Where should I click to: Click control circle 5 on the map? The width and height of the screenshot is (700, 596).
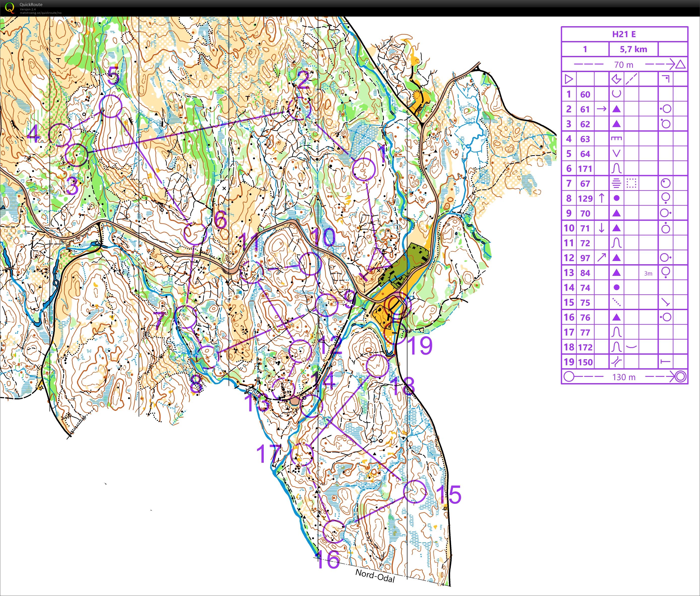[x=111, y=106]
